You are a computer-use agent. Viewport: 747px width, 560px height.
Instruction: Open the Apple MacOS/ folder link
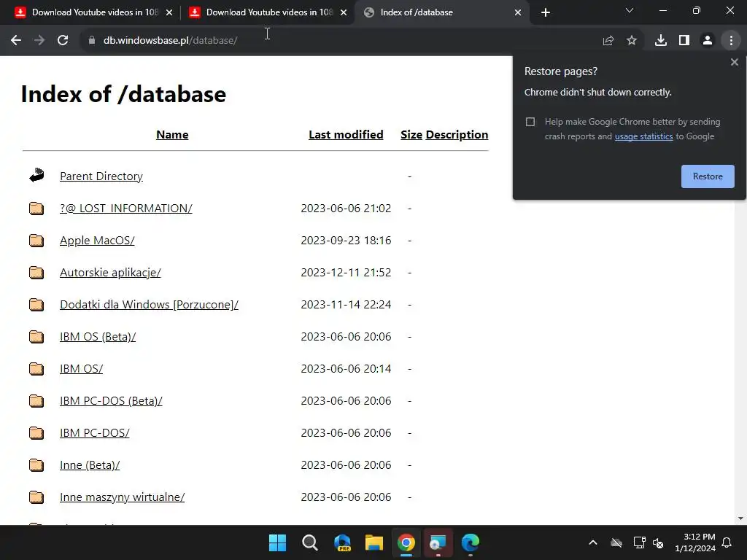pyautogui.click(x=97, y=241)
